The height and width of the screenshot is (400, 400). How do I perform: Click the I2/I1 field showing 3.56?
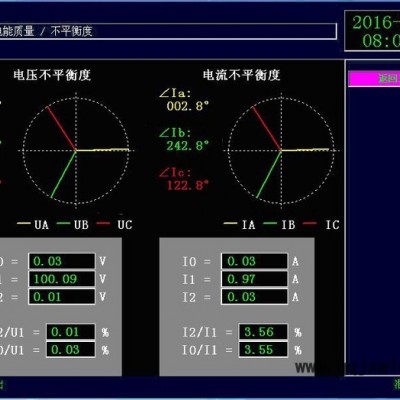(x=263, y=332)
